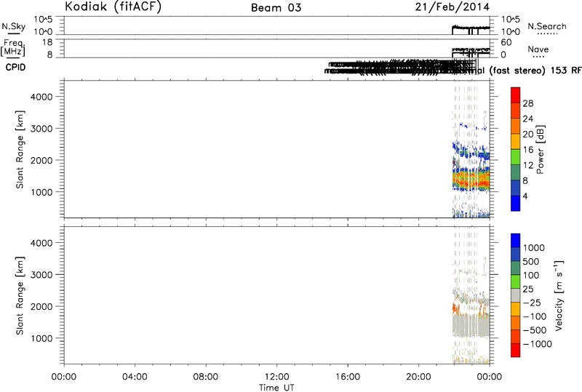Viewport: 582px width, 392px height.
Task: Pick the grey segment of velocity colorbar
Action: tap(516, 296)
